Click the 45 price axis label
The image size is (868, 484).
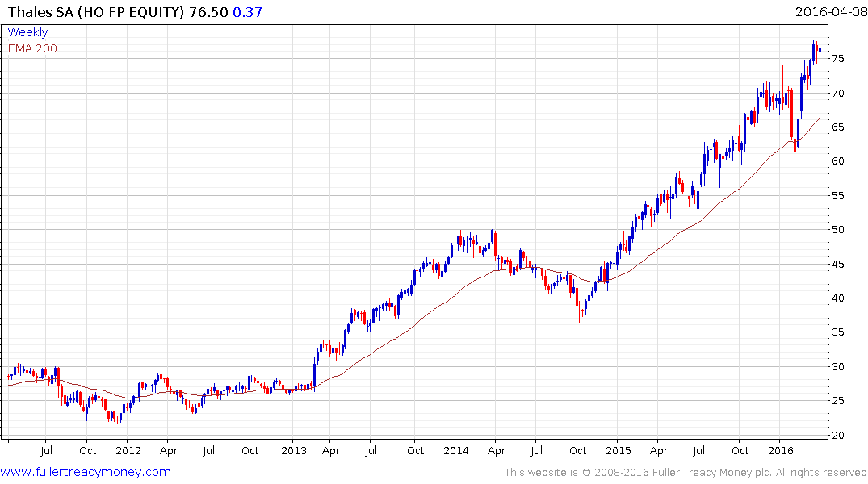[838, 265]
